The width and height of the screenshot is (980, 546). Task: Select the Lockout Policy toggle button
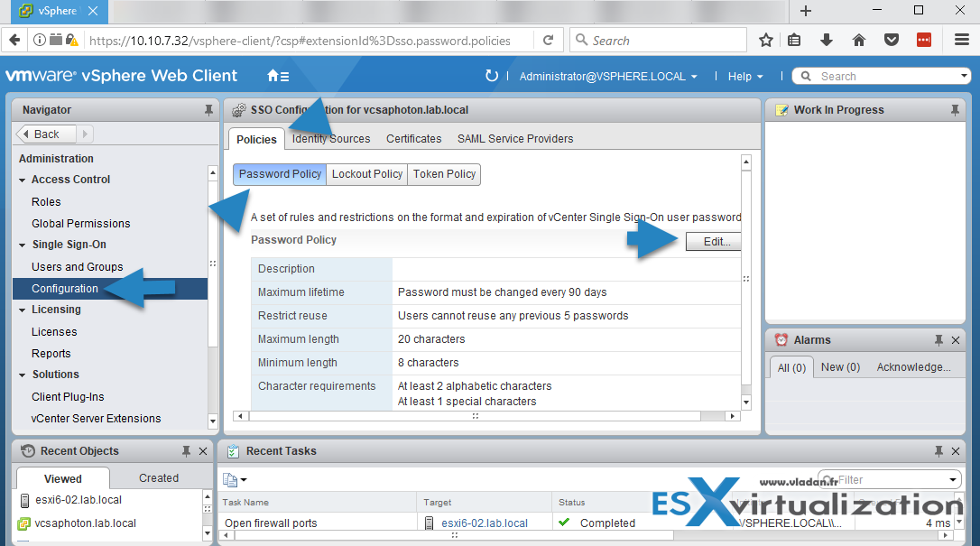[x=367, y=174]
